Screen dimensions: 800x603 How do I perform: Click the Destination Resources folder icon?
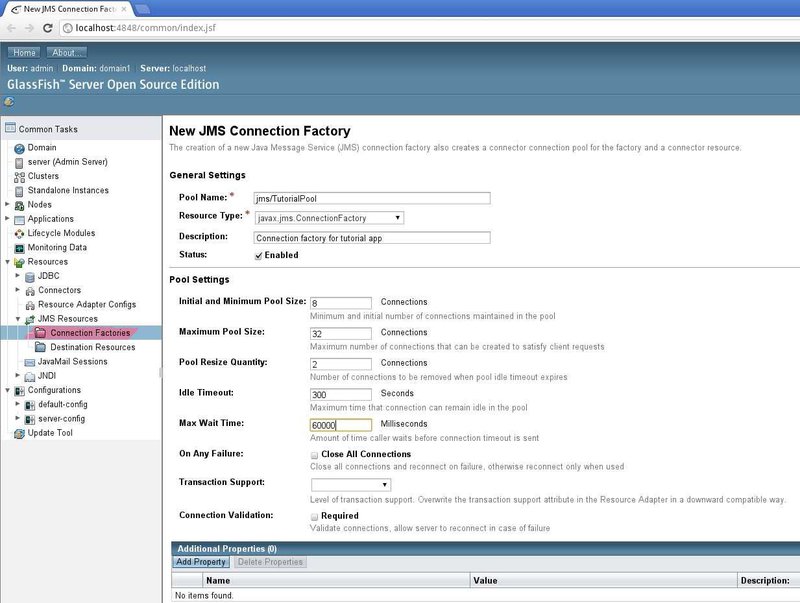tap(40, 347)
